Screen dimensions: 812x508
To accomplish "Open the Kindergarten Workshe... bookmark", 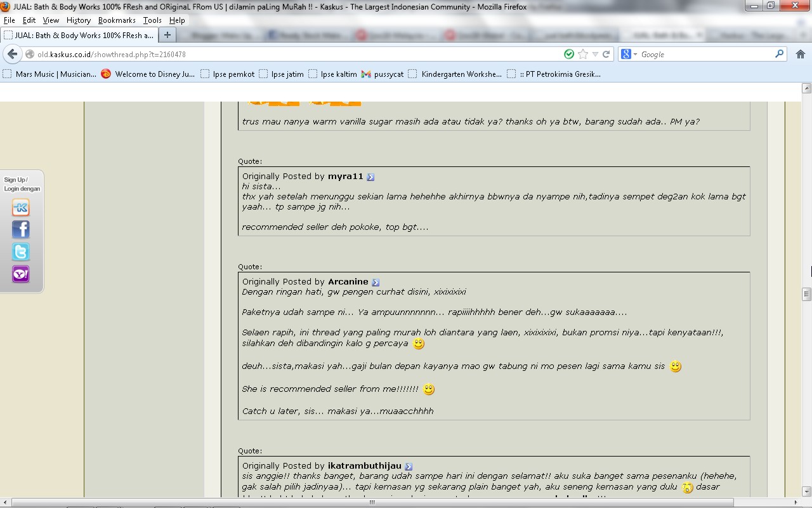I will 455,74.
